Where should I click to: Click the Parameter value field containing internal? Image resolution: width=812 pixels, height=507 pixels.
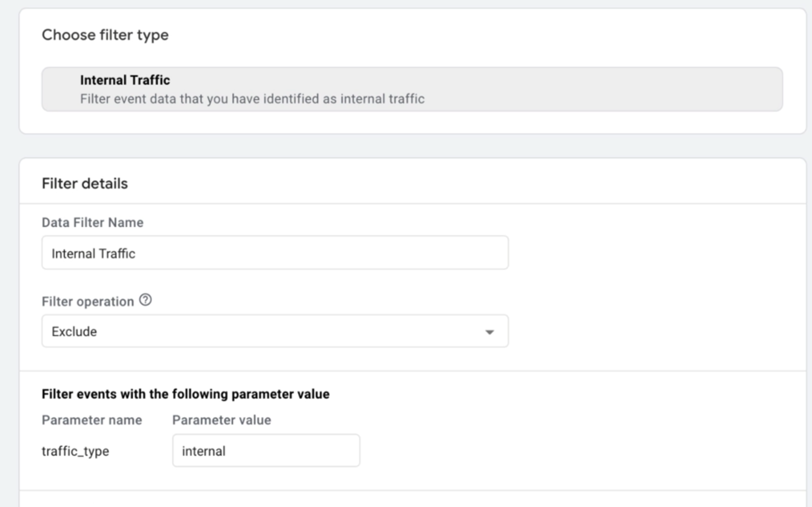[266, 450]
